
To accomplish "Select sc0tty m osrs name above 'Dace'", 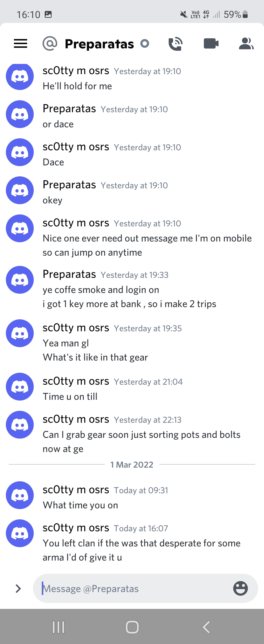I will coord(76,147).
